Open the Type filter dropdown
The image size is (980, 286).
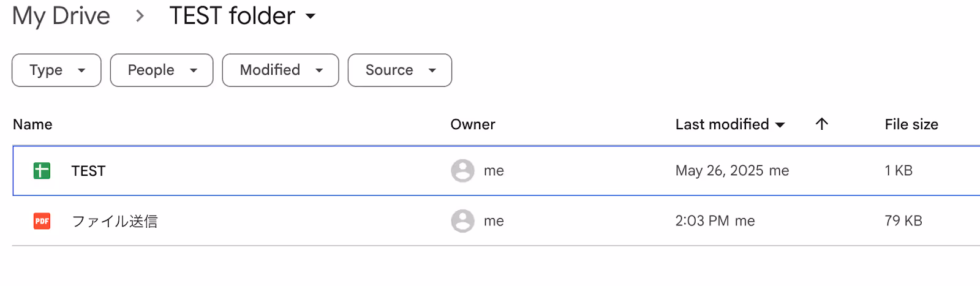(56, 70)
